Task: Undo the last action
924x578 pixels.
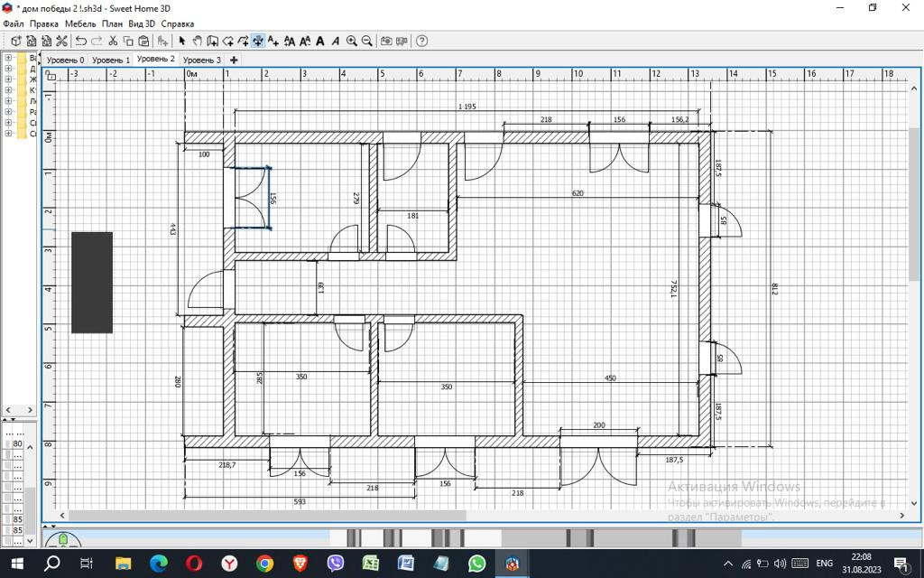Action: coord(81,41)
